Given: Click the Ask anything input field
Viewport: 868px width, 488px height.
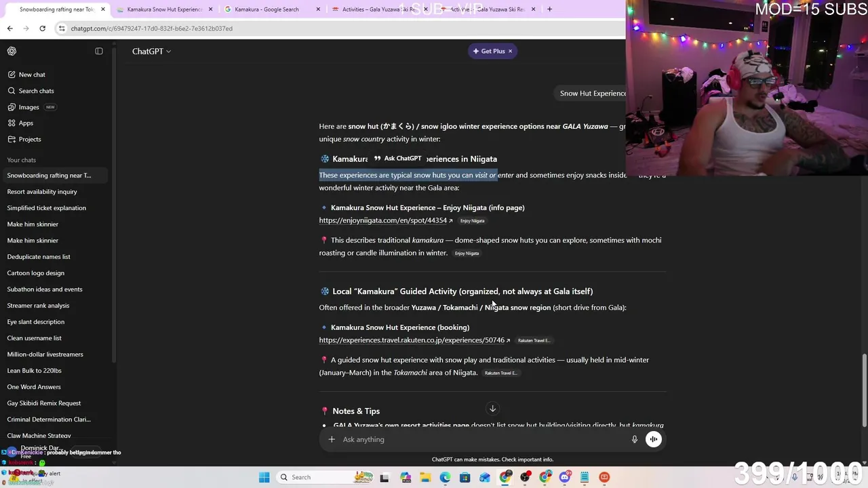Looking at the screenshot, I should pos(483,439).
